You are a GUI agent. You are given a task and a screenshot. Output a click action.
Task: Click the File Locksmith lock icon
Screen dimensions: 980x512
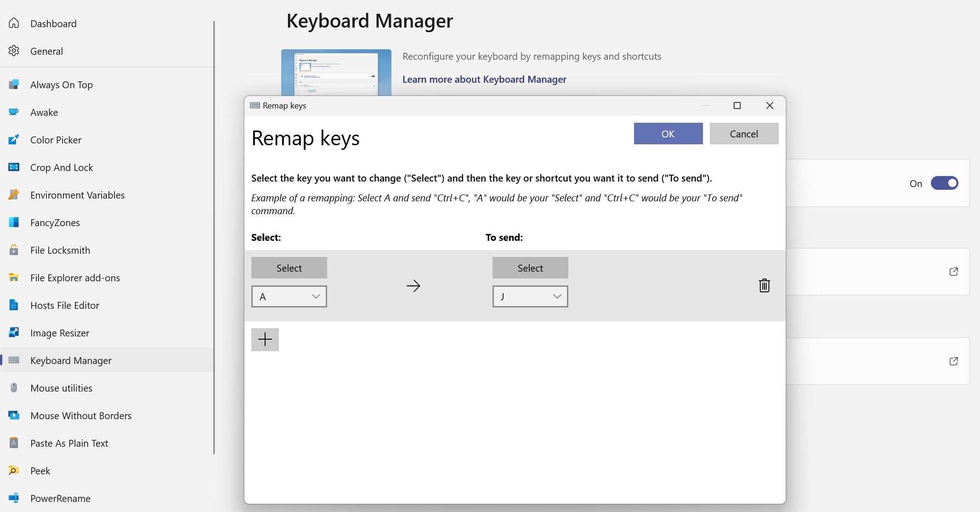pyautogui.click(x=14, y=250)
